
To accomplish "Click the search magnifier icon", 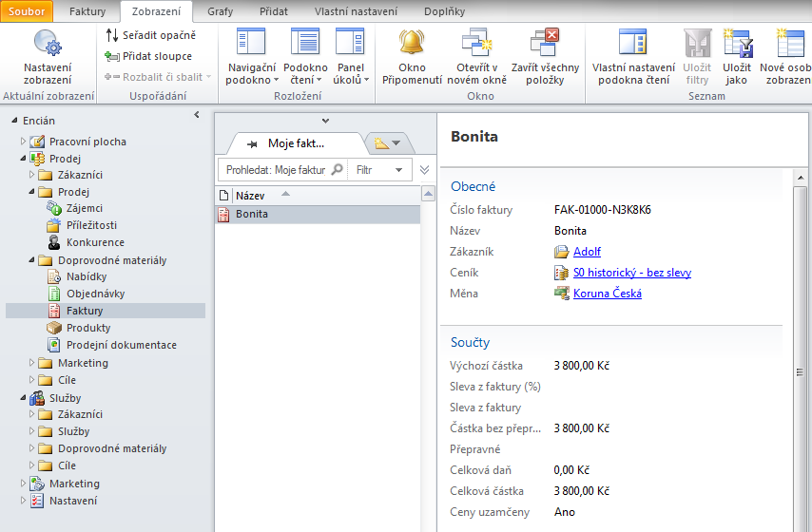I will [x=337, y=169].
